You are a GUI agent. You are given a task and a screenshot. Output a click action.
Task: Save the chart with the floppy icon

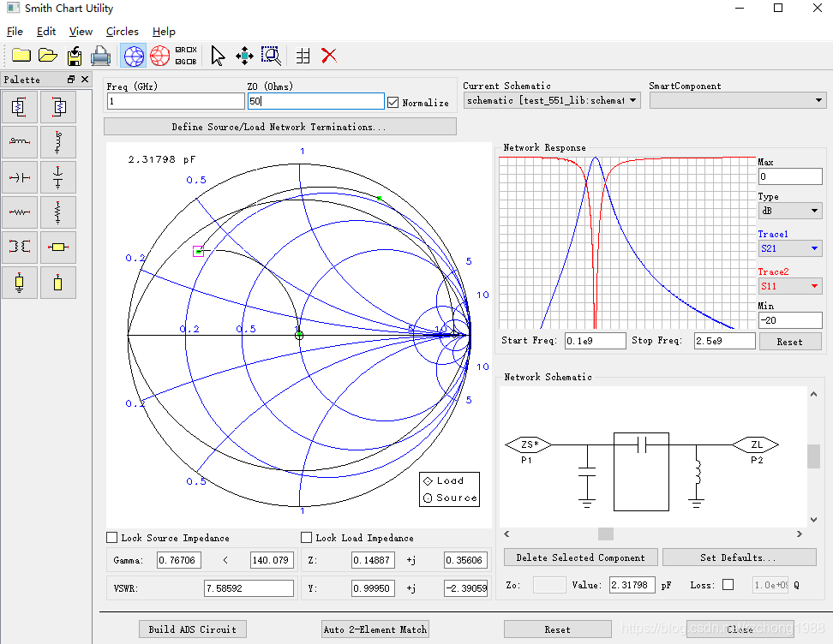(x=75, y=55)
